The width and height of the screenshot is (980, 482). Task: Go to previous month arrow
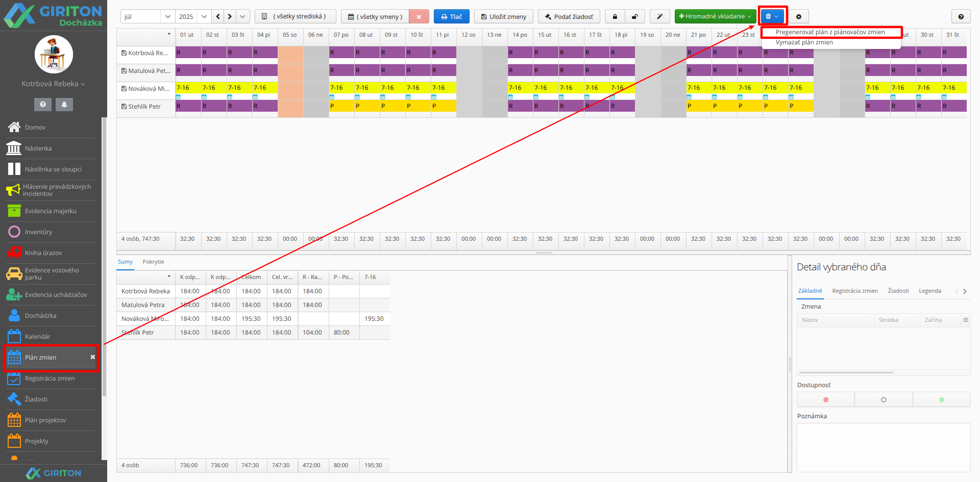pyautogui.click(x=218, y=16)
